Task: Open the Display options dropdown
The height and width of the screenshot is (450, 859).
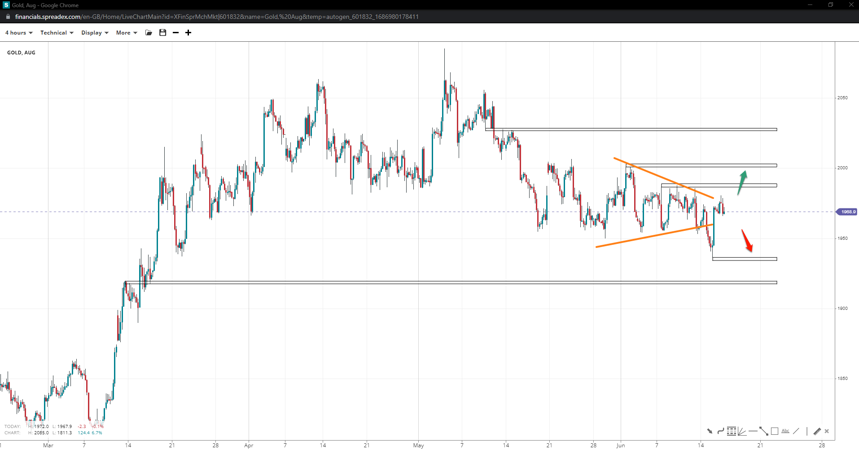Action: 94,33
